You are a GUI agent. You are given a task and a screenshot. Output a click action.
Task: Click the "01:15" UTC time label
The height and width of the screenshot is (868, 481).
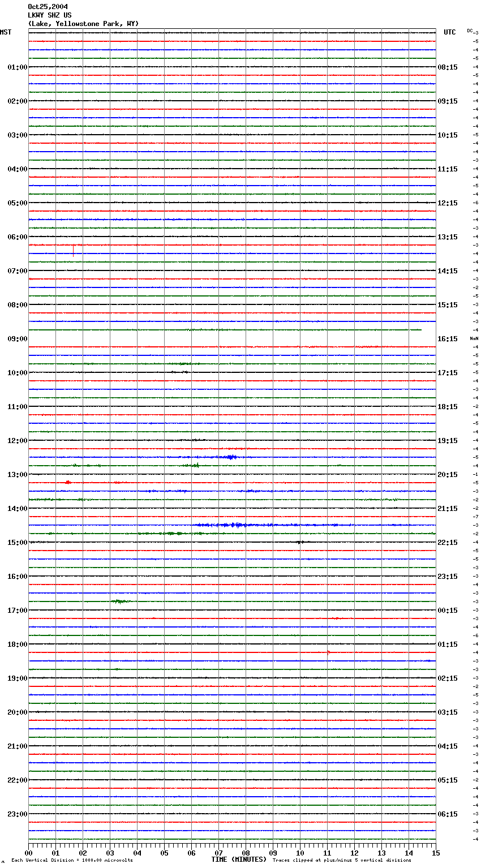pos(448,644)
